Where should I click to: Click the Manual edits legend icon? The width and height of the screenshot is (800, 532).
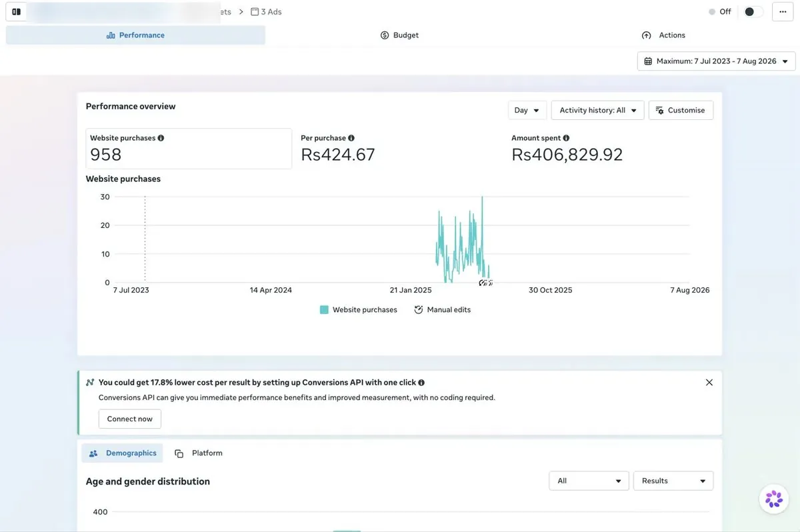click(x=419, y=310)
